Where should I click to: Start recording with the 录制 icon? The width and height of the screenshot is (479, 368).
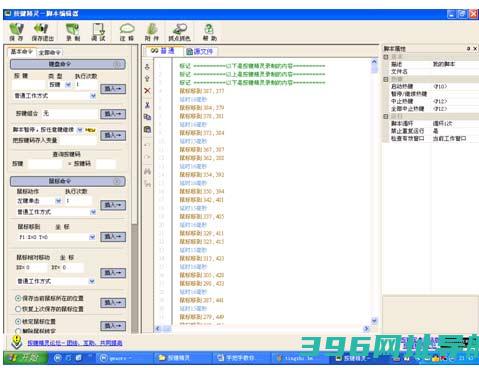click(73, 32)
